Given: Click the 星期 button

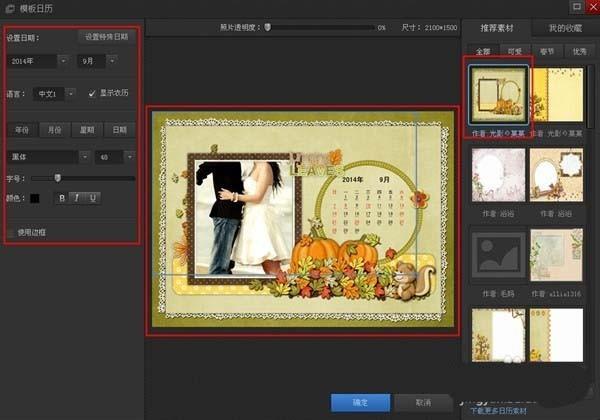Looking at the screenshot, I should (87, 130).
